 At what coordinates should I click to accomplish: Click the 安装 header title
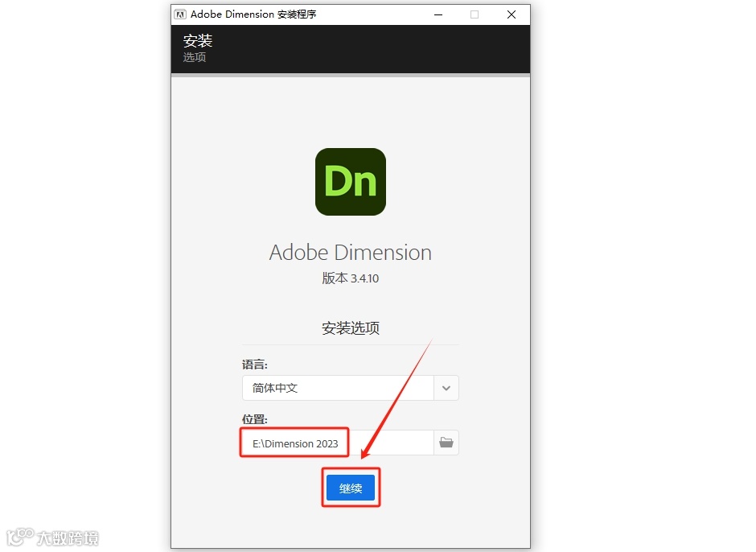(x=198, y=40)
